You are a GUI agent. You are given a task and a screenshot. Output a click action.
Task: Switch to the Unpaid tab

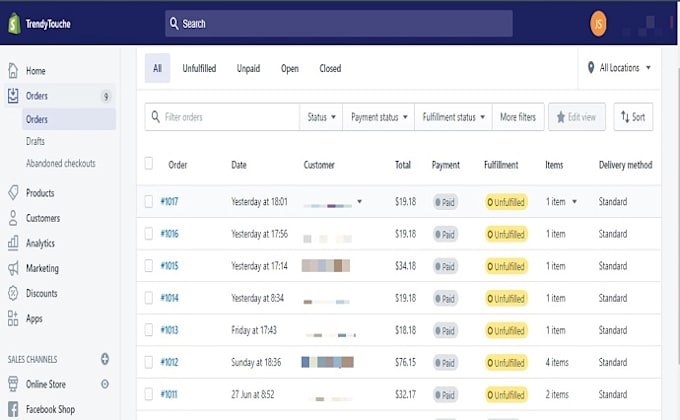tap(248, 68)
